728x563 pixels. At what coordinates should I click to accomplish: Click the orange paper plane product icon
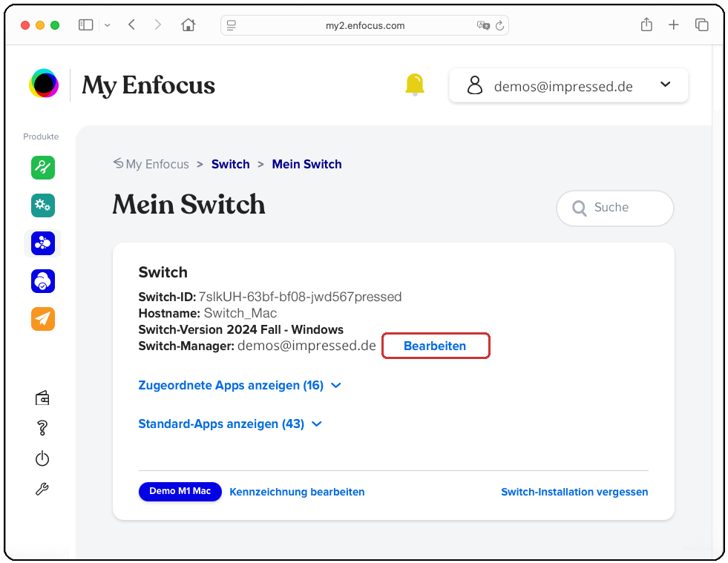coord(43,319)
